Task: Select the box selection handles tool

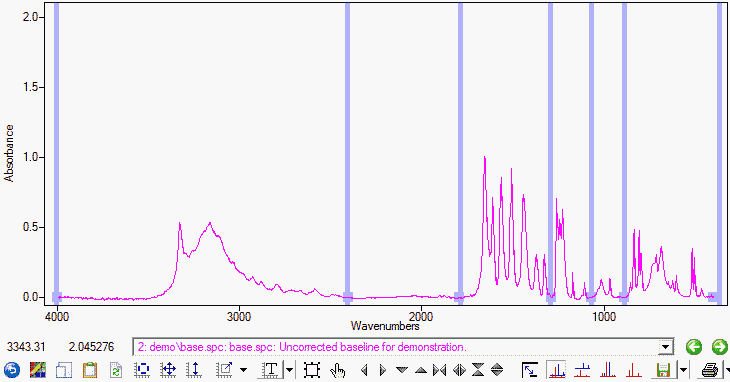Action: tap(312, 370)
